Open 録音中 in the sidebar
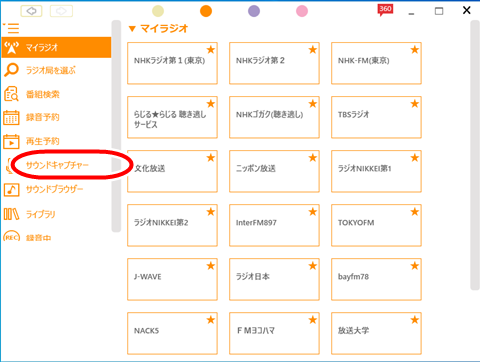This screenshot has height=362, width=480. click(38, 238)
